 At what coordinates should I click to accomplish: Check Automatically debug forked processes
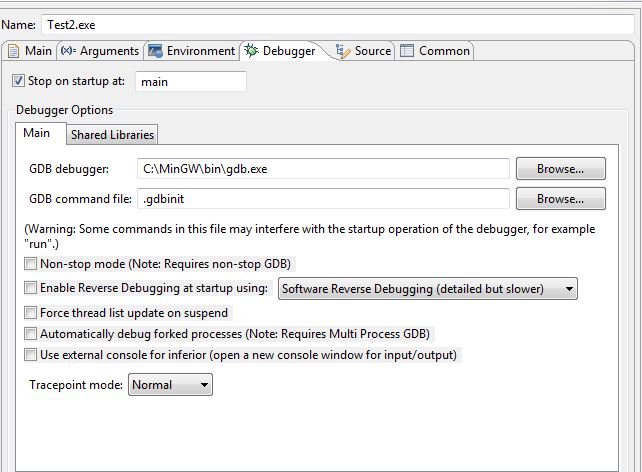pos(30,334)
